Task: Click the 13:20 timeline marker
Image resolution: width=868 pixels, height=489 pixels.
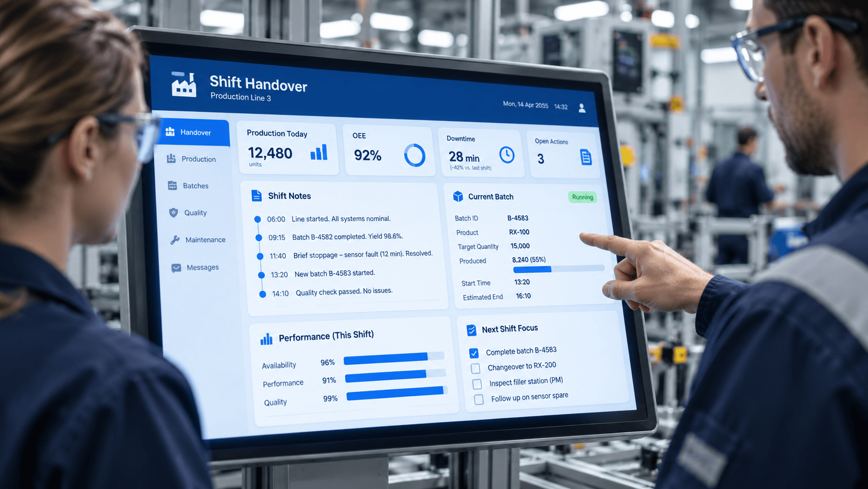Action: pos(261,275)
